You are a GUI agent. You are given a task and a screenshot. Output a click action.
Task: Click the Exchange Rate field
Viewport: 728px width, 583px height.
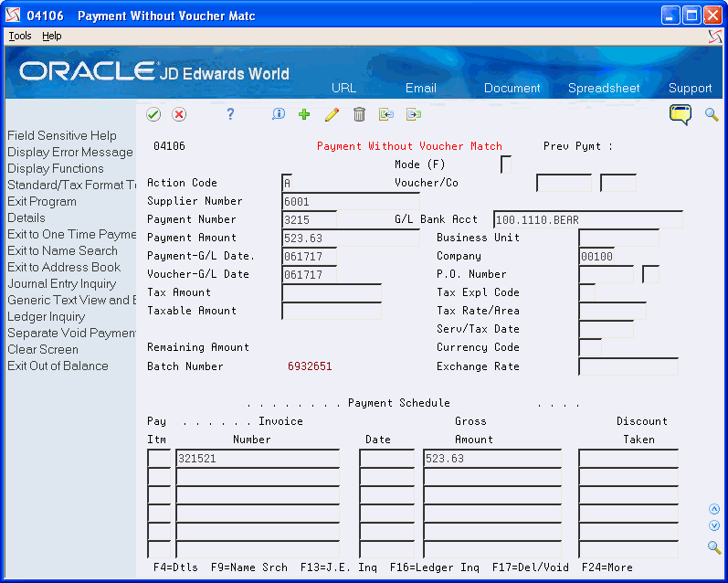628,366
